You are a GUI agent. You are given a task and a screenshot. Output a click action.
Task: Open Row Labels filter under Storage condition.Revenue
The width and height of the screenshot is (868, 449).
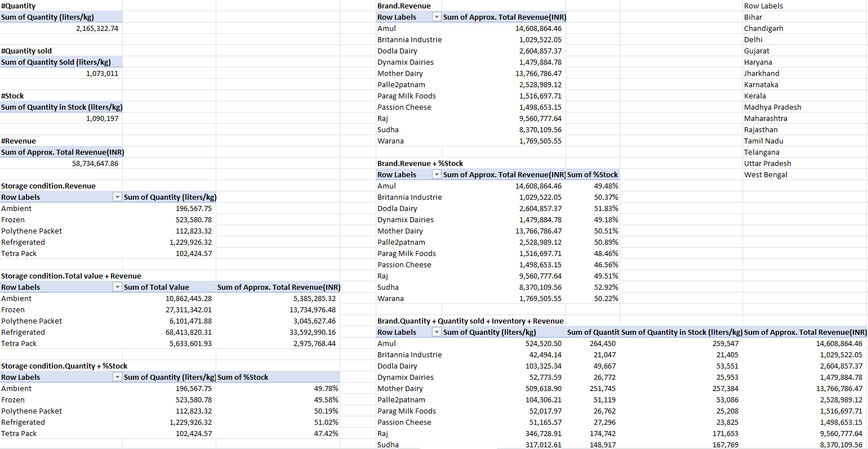117,197
